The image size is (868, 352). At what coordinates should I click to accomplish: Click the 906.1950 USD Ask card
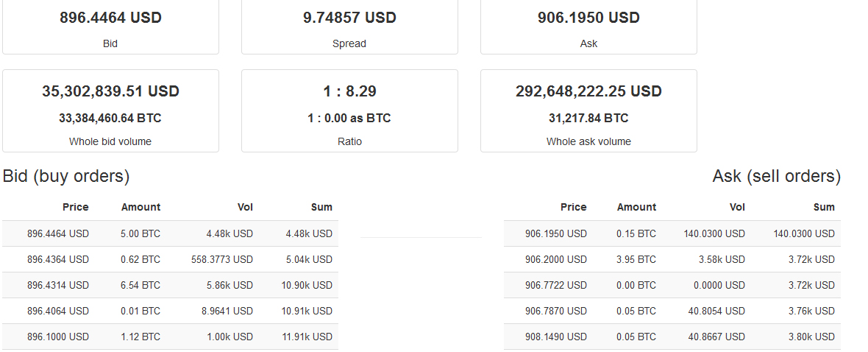coord(588,26)
